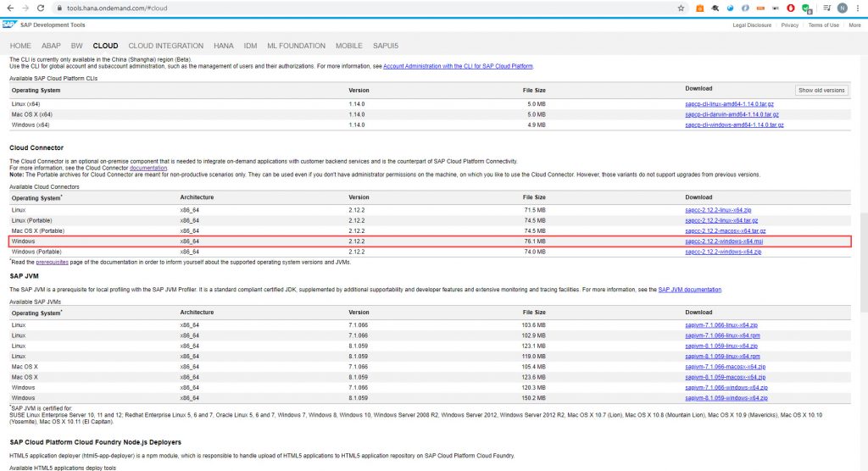Download sapjvm-8.1.059-windows-x64.zip

(726, 398)
